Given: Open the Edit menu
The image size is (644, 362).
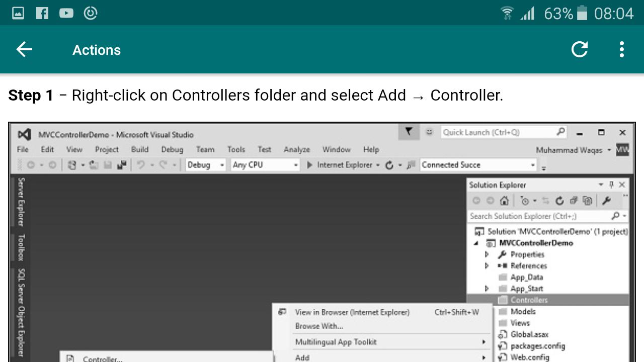Looking at the screenshot, I should [x=47, y=149].
